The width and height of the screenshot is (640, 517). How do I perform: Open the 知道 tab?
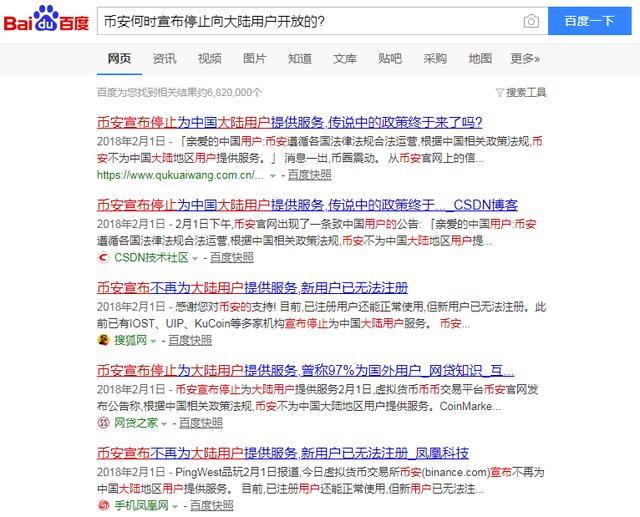pos(300,59)
